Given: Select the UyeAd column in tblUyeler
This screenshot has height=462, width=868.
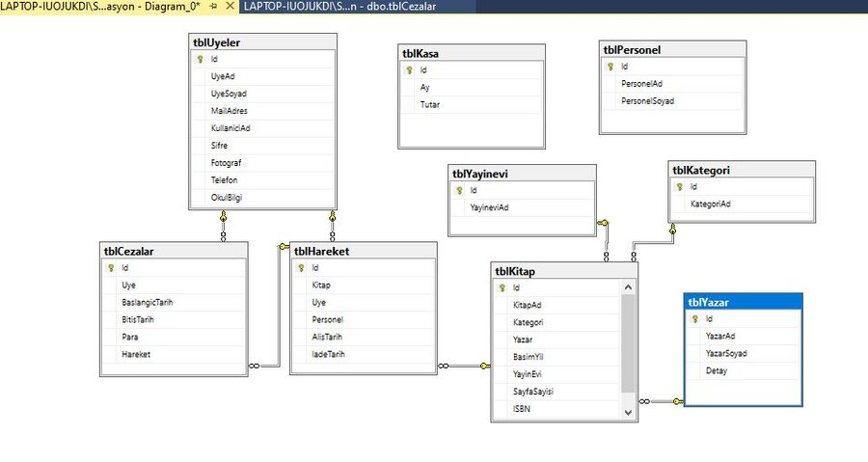Looking at the screenshot, I should pyautogui.click(x=263, y=76).
